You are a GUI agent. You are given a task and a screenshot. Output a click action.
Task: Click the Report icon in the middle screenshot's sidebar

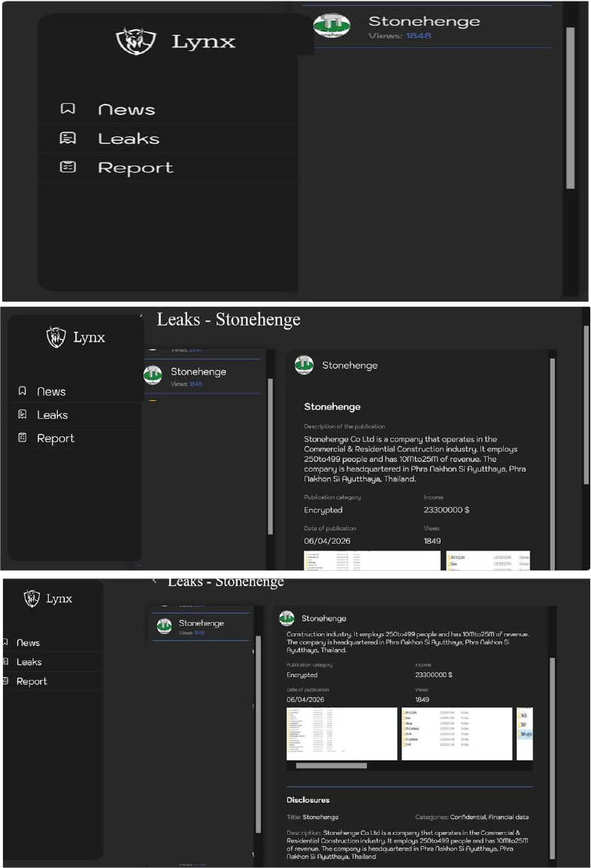(23, 438)
